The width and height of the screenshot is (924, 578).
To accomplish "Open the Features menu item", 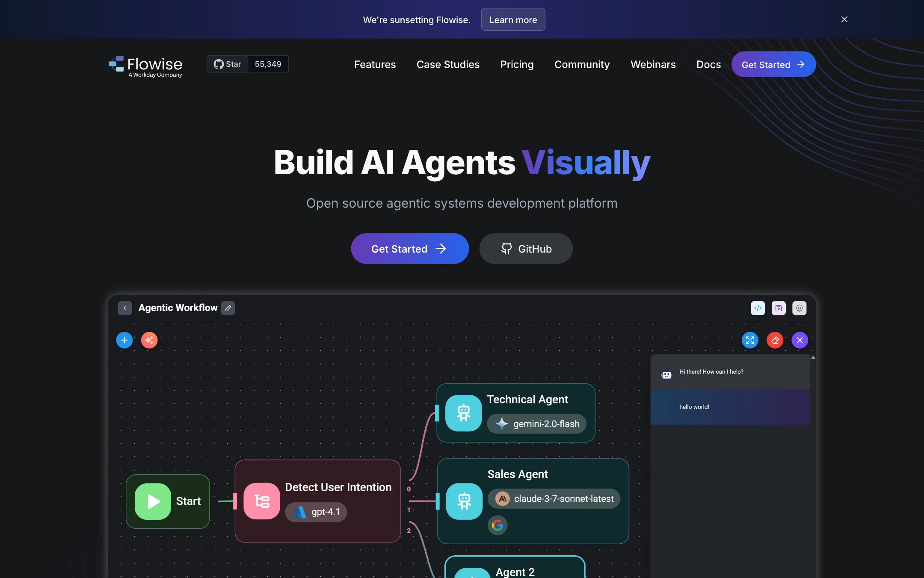I will [x=375, y=64].
